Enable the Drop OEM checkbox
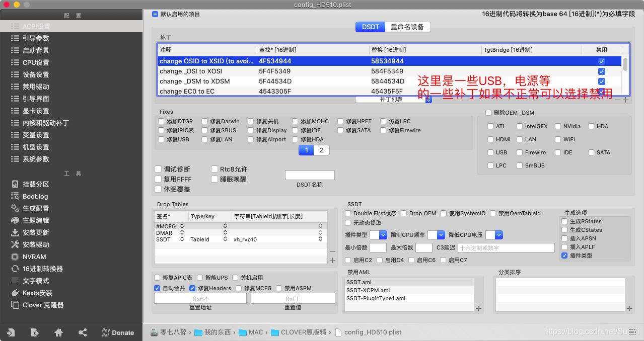Image resolution: width=644 pixels, height=341 pixels. (404, 213)
